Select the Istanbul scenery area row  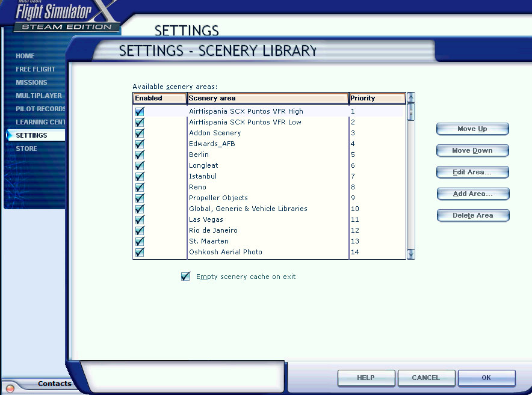202,176
